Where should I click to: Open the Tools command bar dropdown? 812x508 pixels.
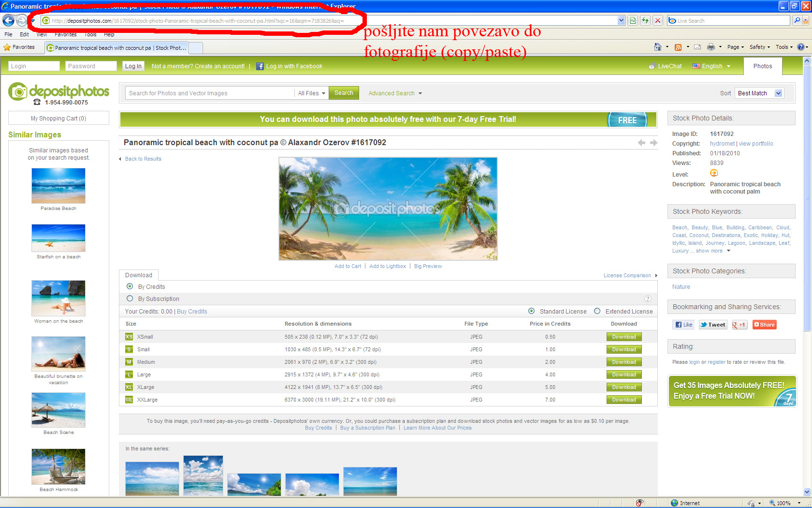[x=784, y=47]
